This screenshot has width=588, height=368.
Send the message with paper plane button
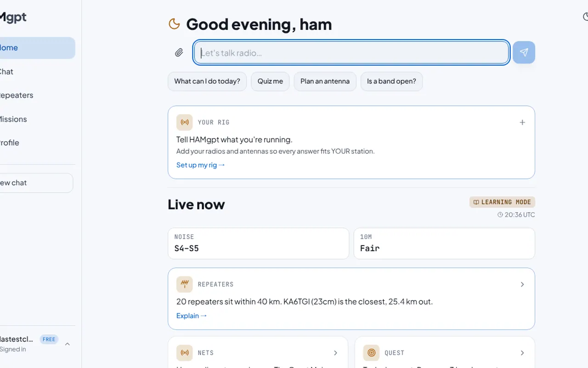coord(524,52)
